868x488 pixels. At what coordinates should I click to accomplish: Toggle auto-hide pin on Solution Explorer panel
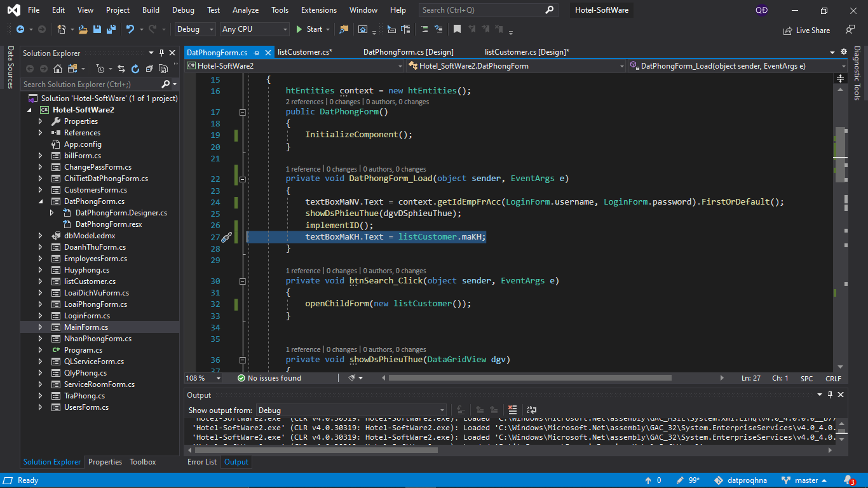coord(162,53)
